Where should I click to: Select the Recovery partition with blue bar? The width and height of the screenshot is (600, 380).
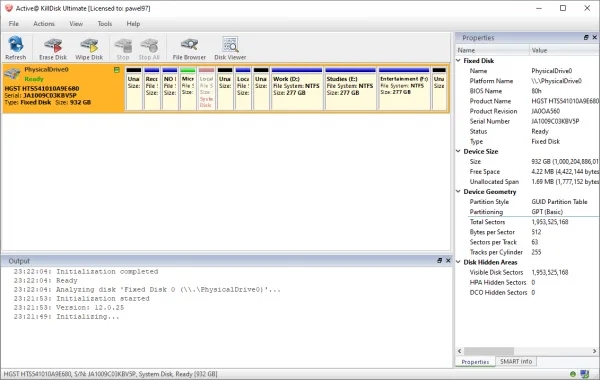(x=152, y=89)
